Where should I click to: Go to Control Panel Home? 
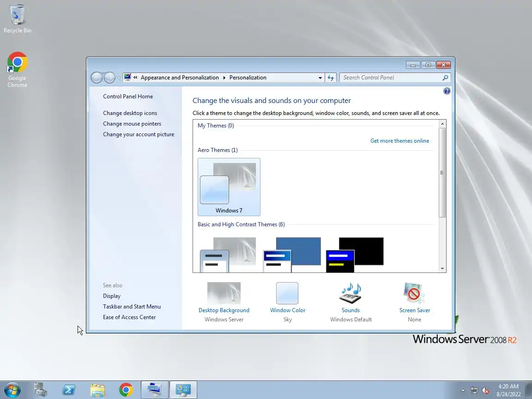point(128,97)
